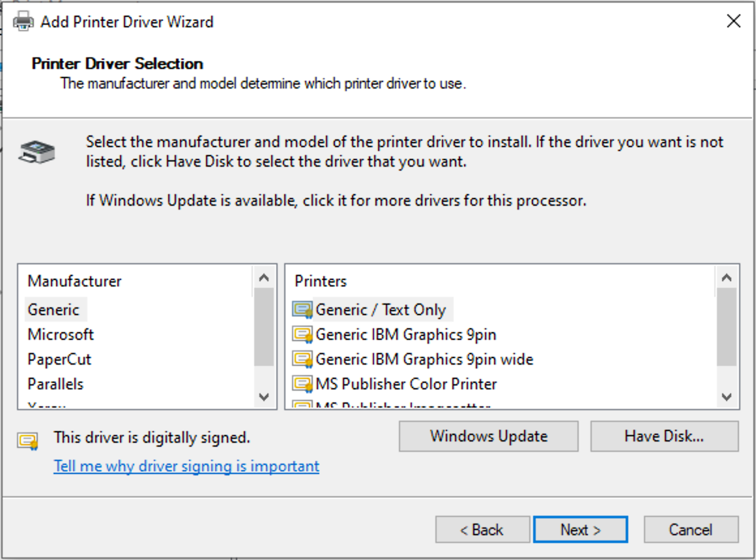
Task: Click Printers list up scroll arrow
Action: point(727,277)
